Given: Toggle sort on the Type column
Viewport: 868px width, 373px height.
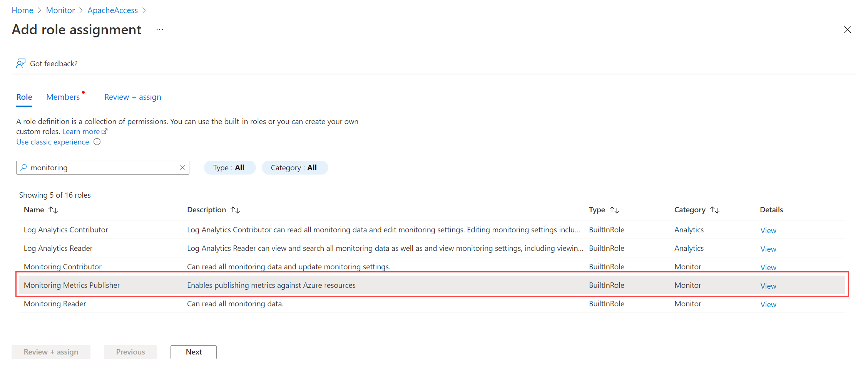Looking at the screenshot, I should tap(614, 210).
